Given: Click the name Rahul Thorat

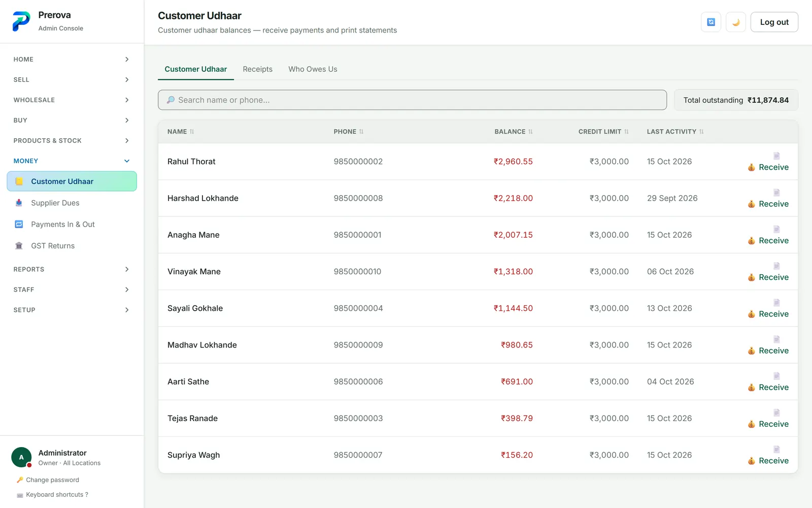Looking at the screenshot, I should coord(191,162).
